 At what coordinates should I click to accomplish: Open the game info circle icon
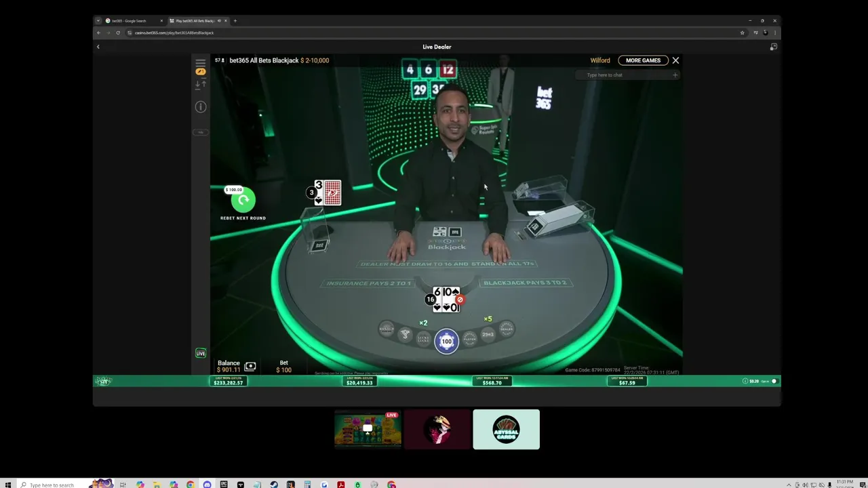pyautogui.click(x=201, y=106)
